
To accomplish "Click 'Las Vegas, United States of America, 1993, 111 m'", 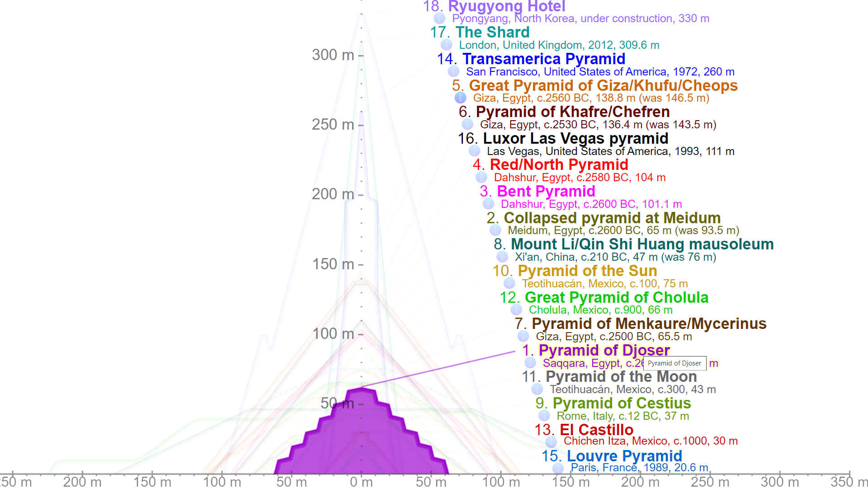I will [x=611, y=151].
